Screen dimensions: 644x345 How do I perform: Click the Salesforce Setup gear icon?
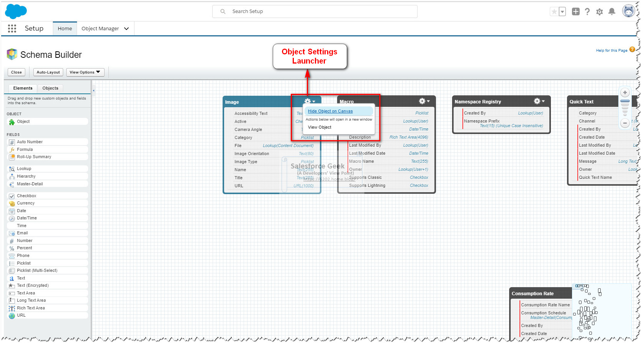[600, 11]
